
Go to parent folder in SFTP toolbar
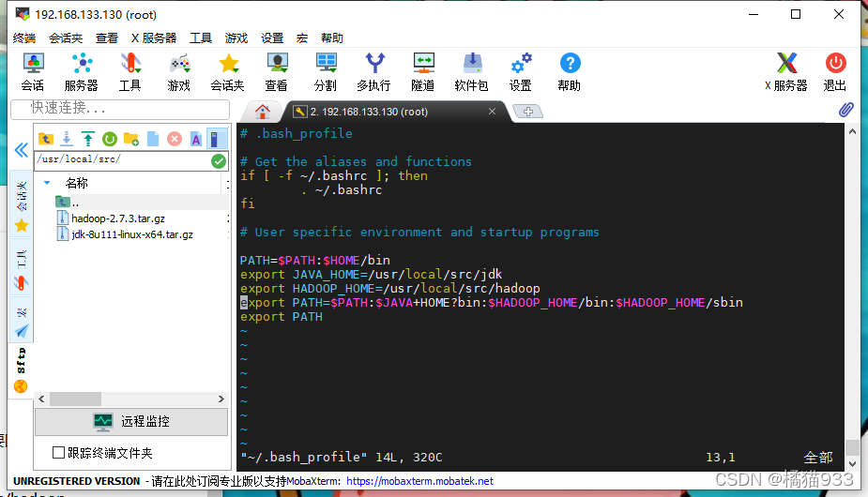[x=45, y=139]
